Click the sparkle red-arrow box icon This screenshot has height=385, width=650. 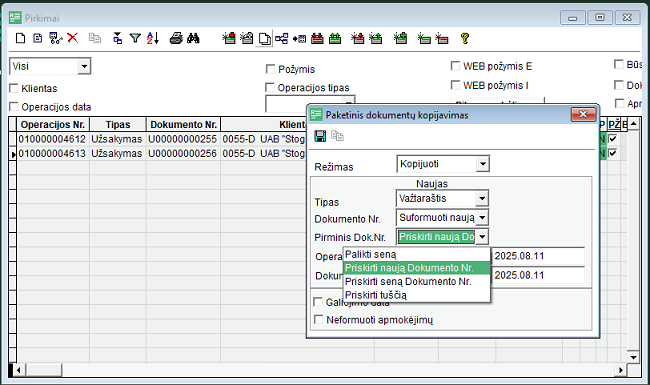click(x=357, y=39)
